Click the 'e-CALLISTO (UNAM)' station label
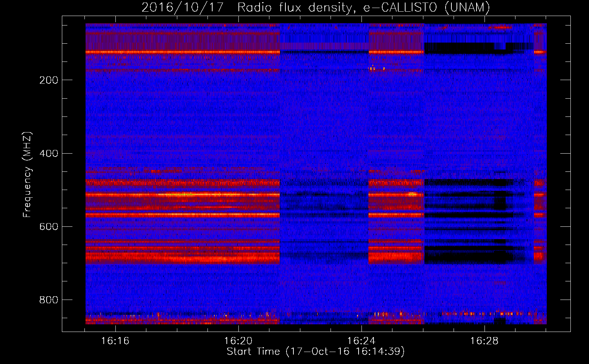 click(x=427, y=7)
